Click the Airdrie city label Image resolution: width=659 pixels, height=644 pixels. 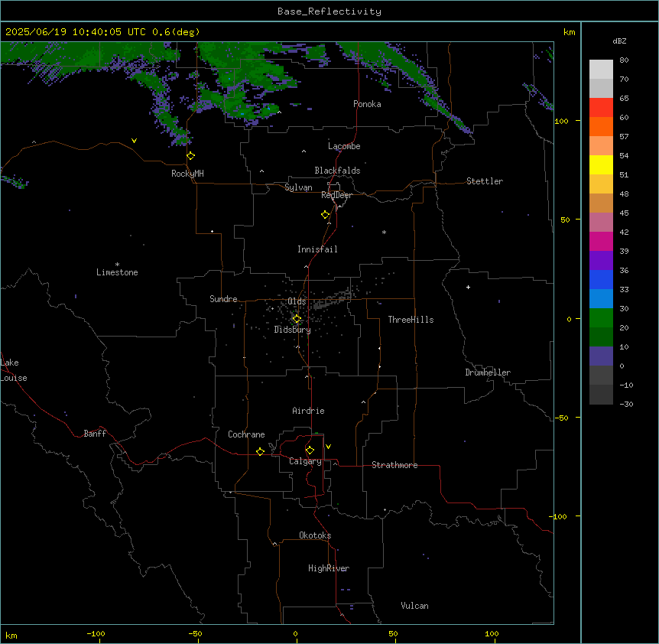pos(309,411)
